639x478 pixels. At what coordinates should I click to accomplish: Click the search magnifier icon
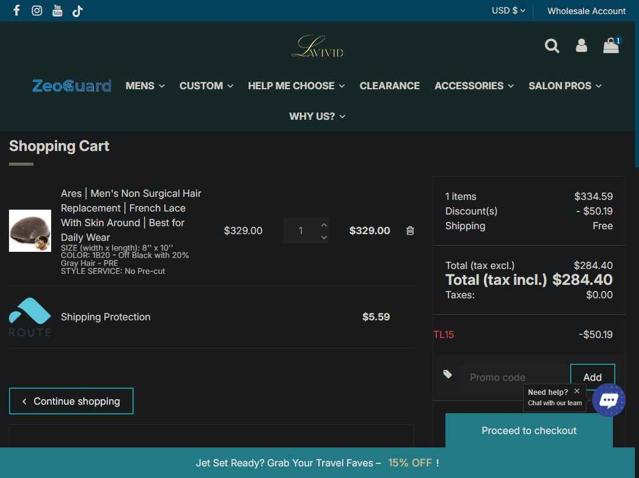552,46
